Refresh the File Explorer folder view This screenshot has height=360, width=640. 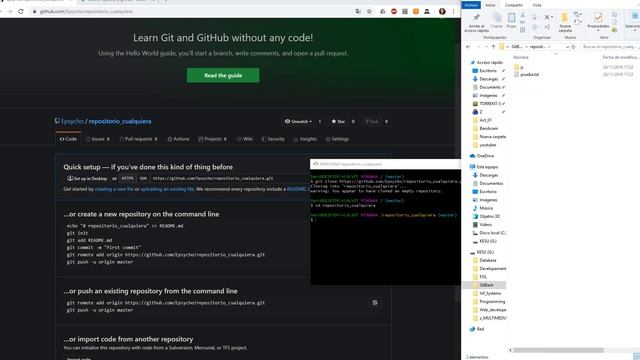click(573, 47)
